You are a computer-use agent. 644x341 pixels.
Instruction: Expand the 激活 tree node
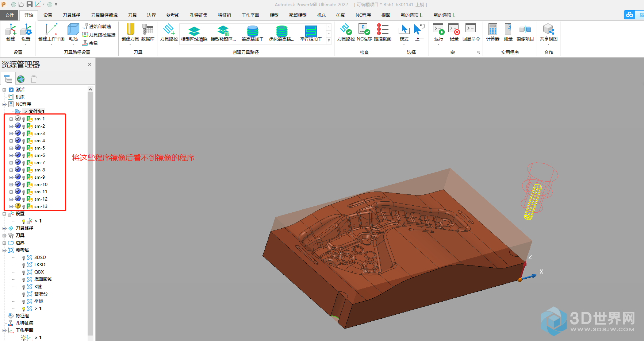pyautogui.click(x=4, y=90)
